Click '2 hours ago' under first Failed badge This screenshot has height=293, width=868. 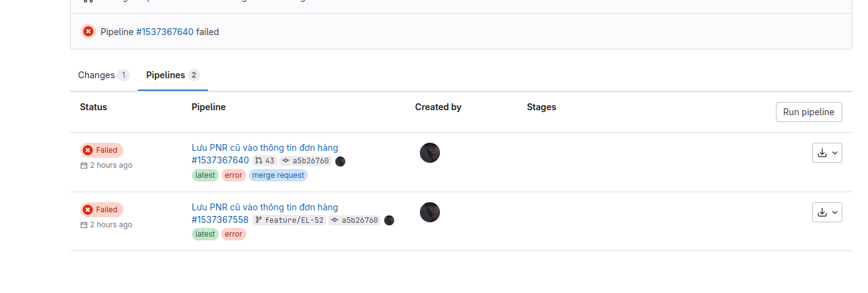111,165
